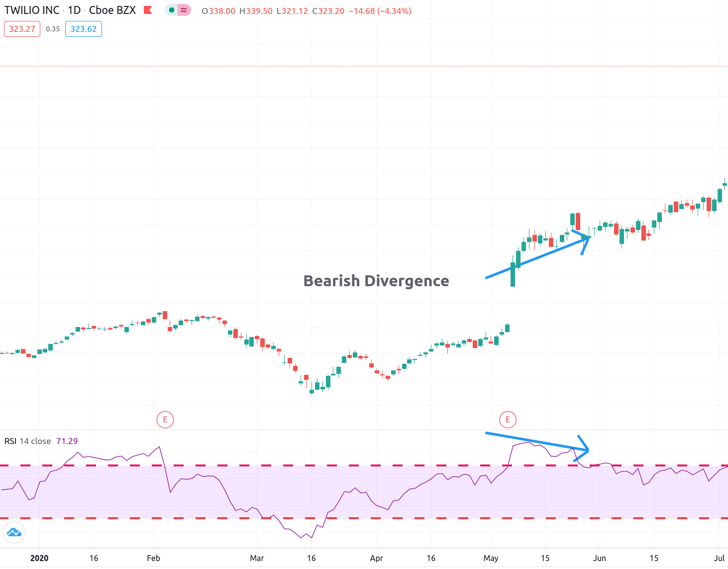Open the 1D timeframe selector
The height and width of the screenshot is (569, 728).
[x=74, y=9]
